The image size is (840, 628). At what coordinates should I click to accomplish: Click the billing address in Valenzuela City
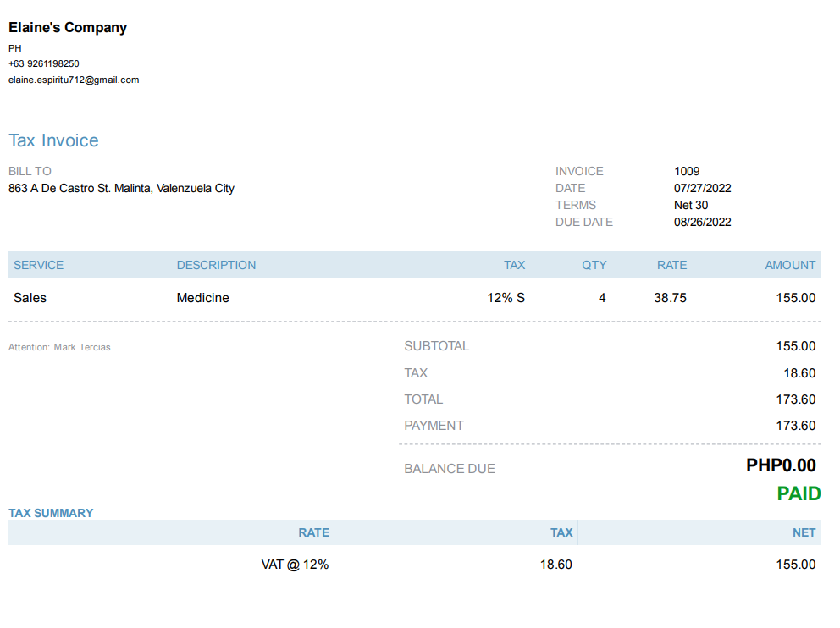(121, 188)
